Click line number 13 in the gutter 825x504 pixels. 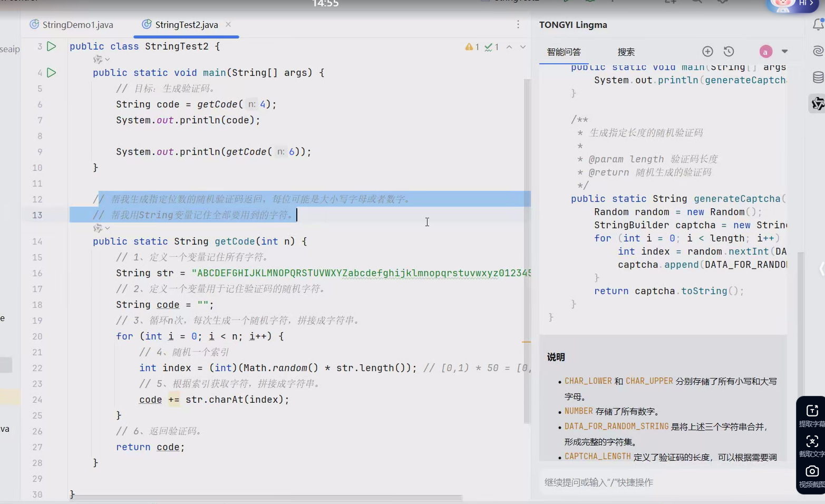pyautogui.click(x=37, y=215)
